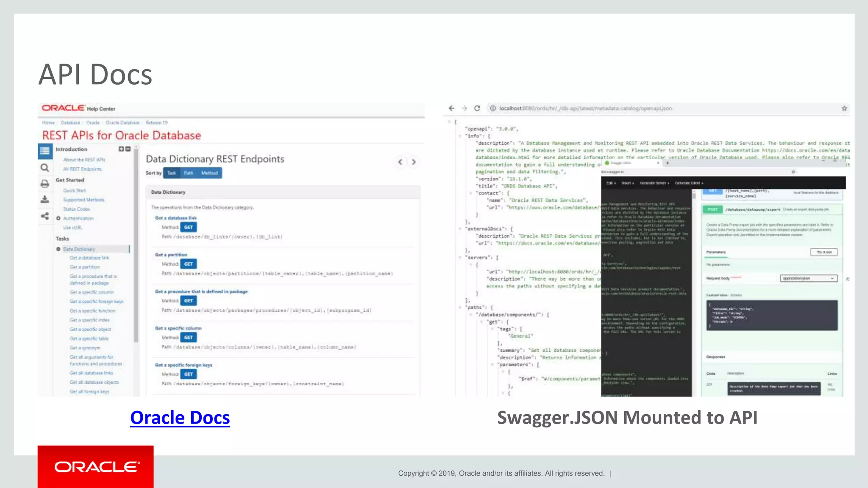
Task: Open the Edit menu in Swagger Editor
Action: pyautogui.click(x=611, y=183)
